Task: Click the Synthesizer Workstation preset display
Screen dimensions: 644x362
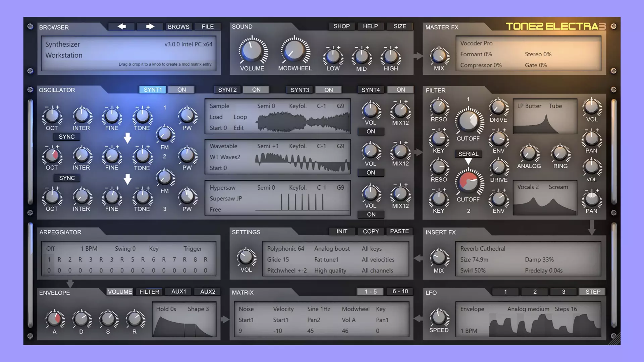Action: (x=129, y=54)
